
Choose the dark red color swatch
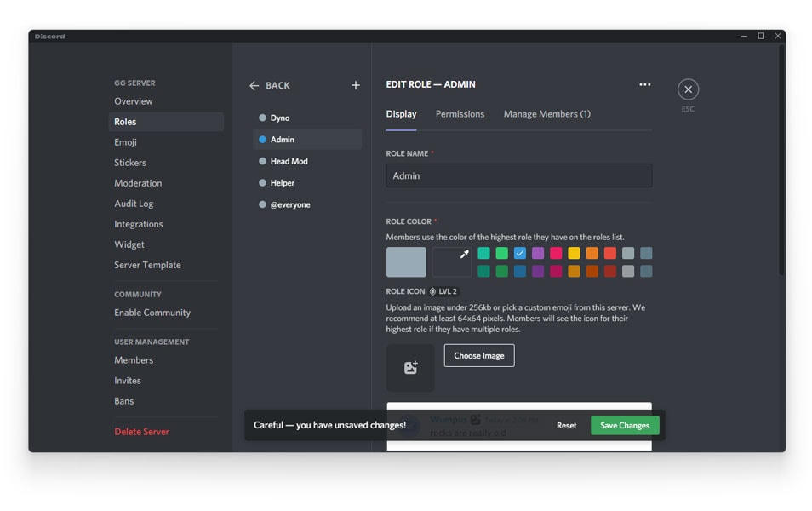[x=610, y=271]
